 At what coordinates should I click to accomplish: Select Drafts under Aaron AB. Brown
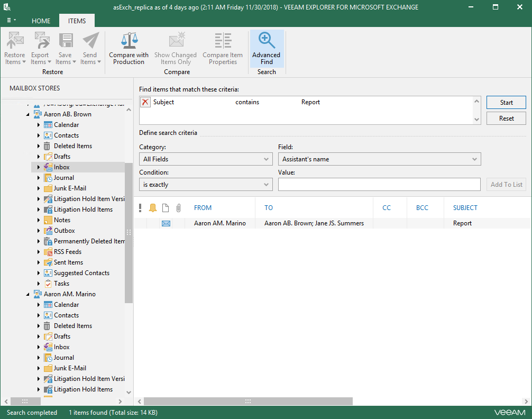[x=62, y=157]
